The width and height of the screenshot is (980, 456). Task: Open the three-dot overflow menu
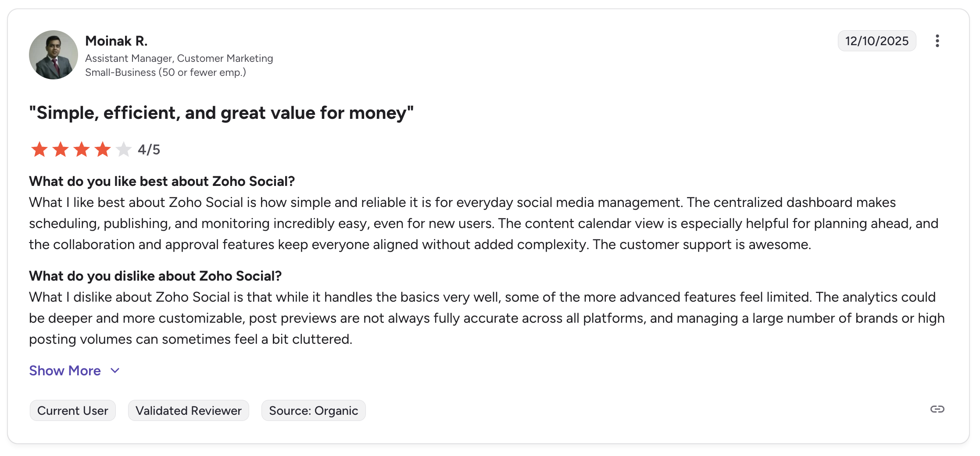[x=938, y=40]
